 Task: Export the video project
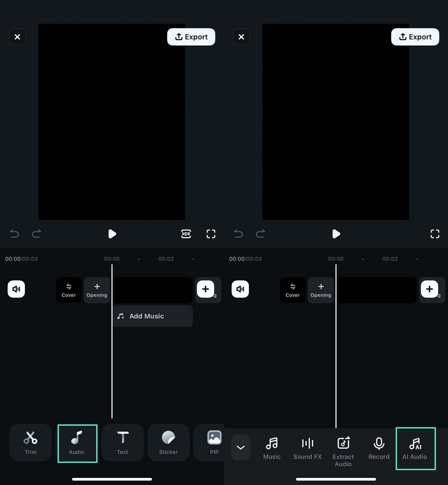pyautogui.click(x=191, y=37)
